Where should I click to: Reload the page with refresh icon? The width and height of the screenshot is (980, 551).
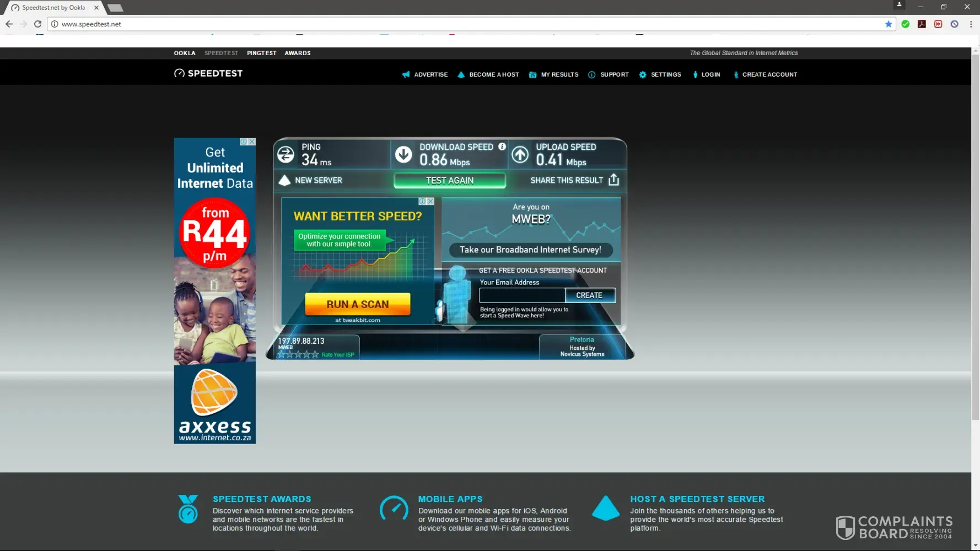[x=37, y=24]
